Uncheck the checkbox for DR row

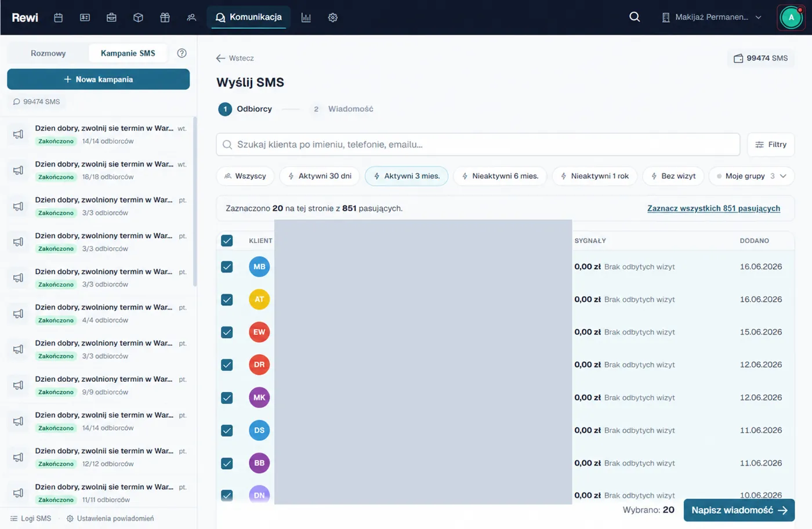pyautogui.click(x=227, y=365)
